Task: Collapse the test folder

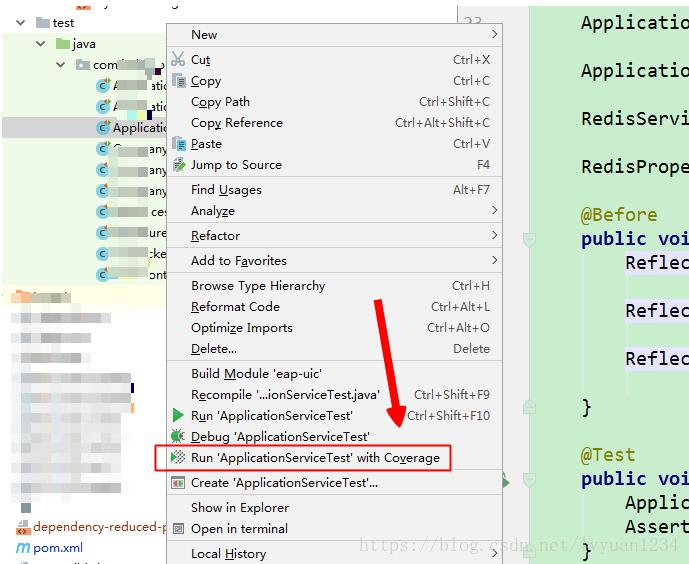Action: point(21,22)
